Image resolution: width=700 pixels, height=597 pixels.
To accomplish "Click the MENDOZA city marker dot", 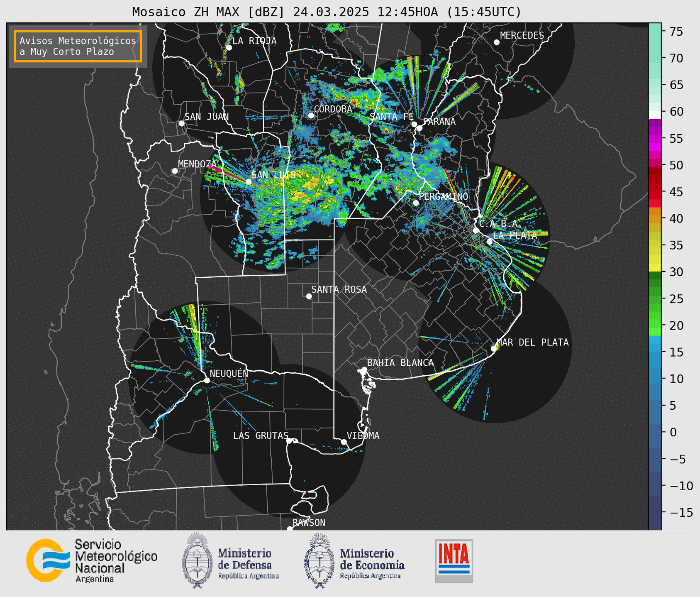I will pos(175,171).
